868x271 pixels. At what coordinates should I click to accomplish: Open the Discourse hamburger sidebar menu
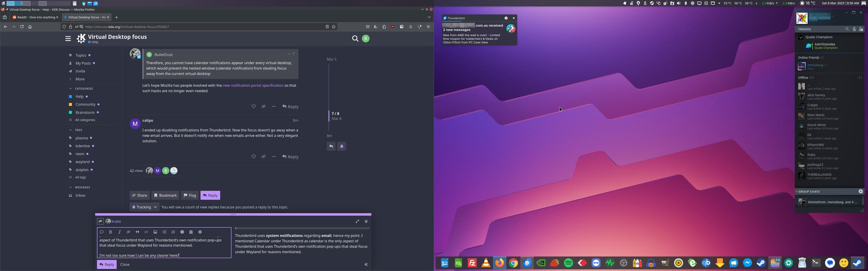pos(68,38)
